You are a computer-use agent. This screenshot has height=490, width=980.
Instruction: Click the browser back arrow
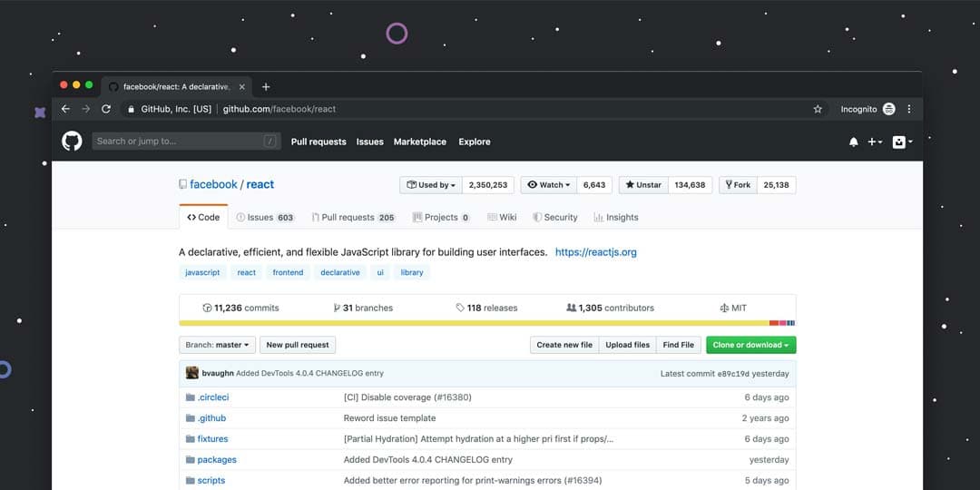pyautogui.click(x=65, y=109)
